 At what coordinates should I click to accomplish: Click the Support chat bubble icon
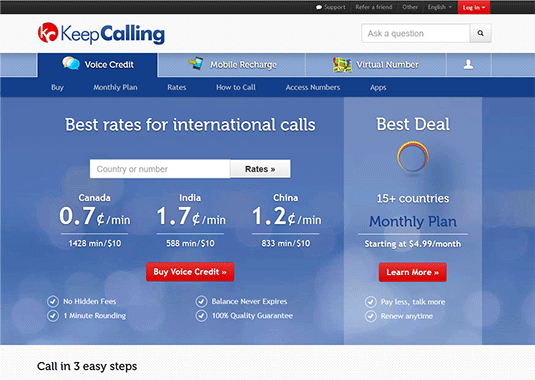(x=319, y=7)
